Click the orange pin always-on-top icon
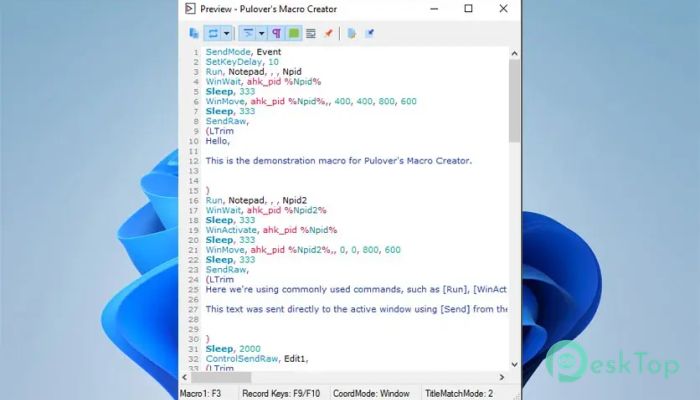This screenshot has width=700, height=400. (x=329, y=33)
